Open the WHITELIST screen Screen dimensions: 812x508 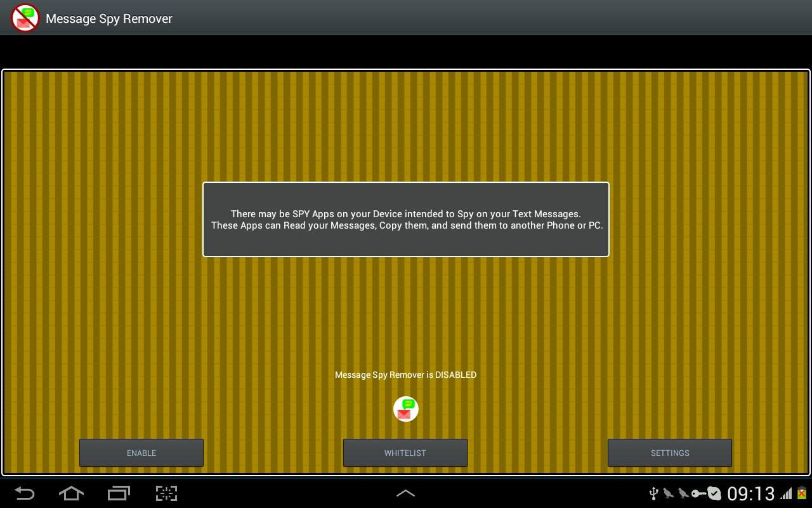(x=405, y=453)
